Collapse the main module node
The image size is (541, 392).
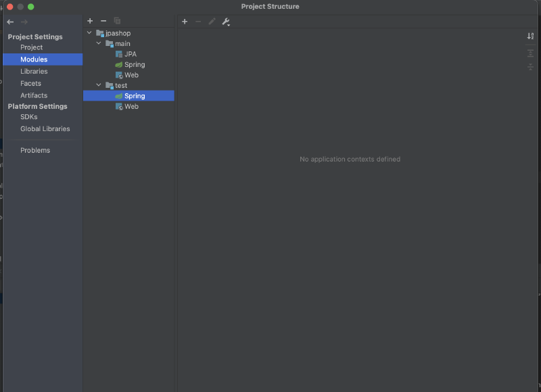[99, 43]
